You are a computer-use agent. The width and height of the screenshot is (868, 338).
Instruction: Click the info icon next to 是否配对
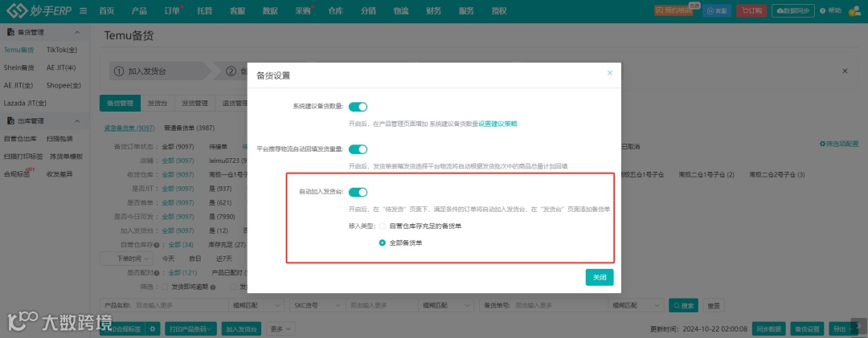click(x=158, y=273)
